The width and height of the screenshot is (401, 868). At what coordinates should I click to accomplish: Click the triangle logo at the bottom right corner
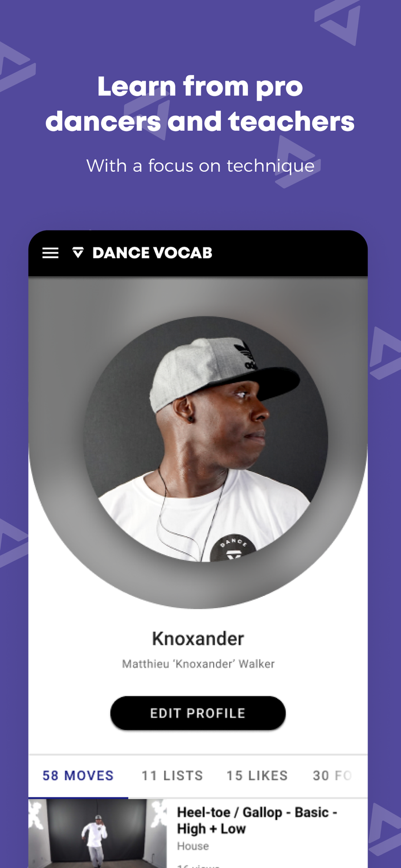(x=385, y=829)
